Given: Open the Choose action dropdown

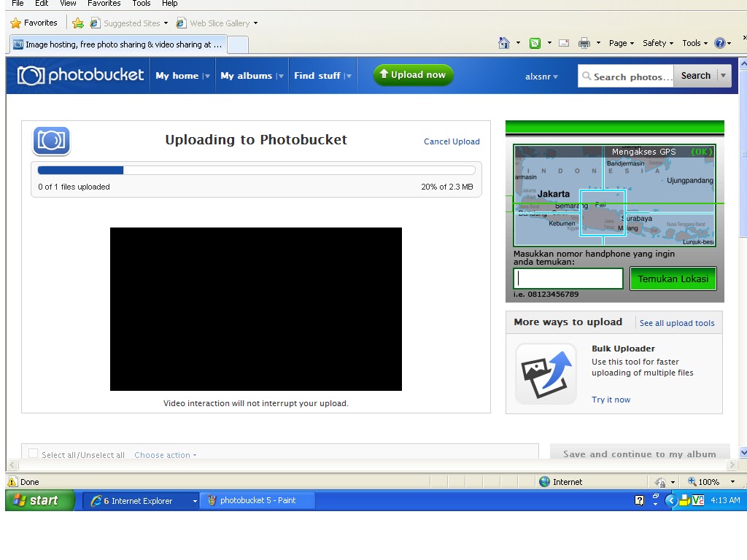Looking at the screenshot, I should coord(164,454).
